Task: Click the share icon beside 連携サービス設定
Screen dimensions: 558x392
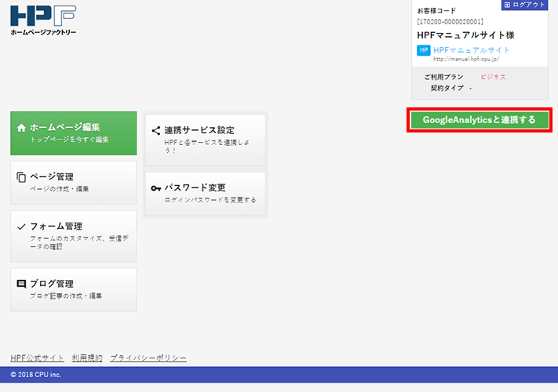Action: tap(156, 131)
